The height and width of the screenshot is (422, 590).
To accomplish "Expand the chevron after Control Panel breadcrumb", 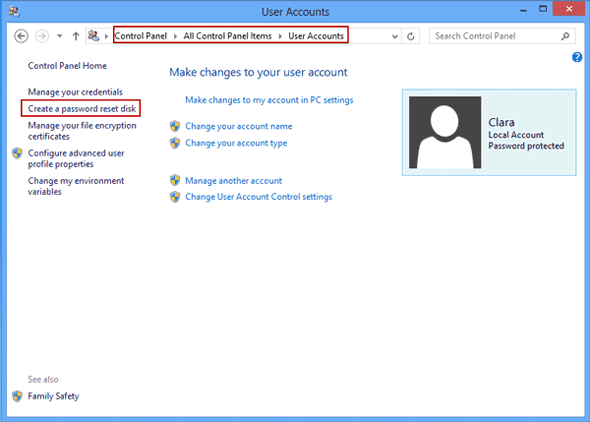I will coord(175,36).
